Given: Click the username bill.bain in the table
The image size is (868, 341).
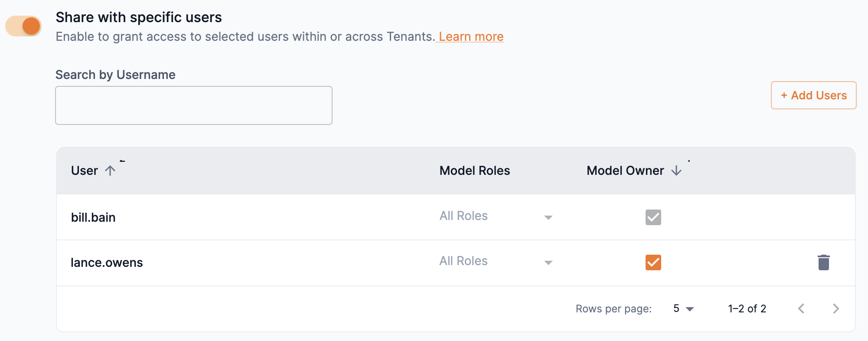Looking at the screenshot, I should 94,217.
